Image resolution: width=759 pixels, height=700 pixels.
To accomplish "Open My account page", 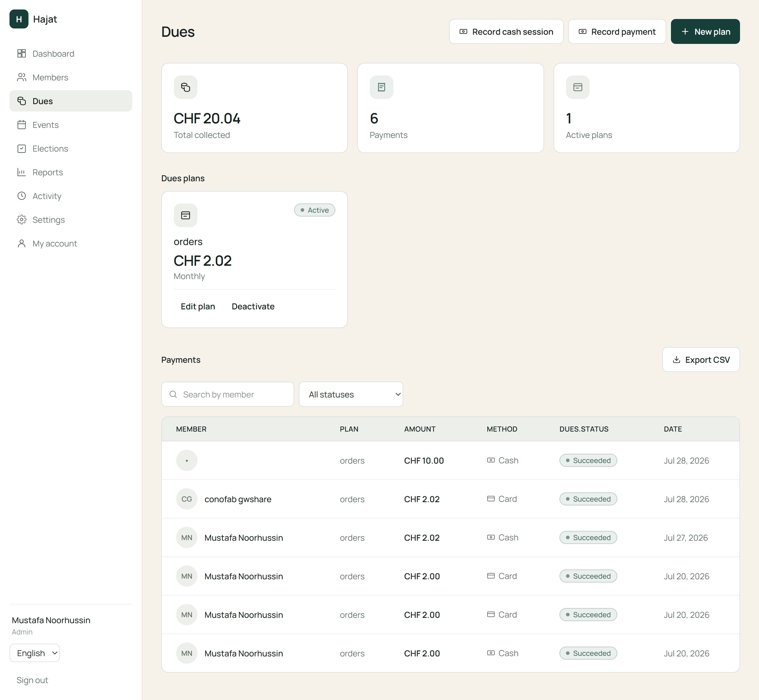I will [71, 244].
